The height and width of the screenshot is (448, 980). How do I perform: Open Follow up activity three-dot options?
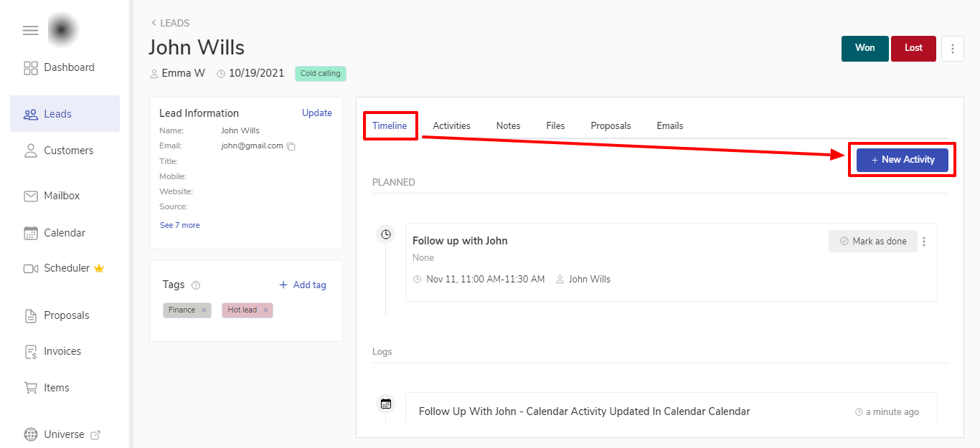924,242
